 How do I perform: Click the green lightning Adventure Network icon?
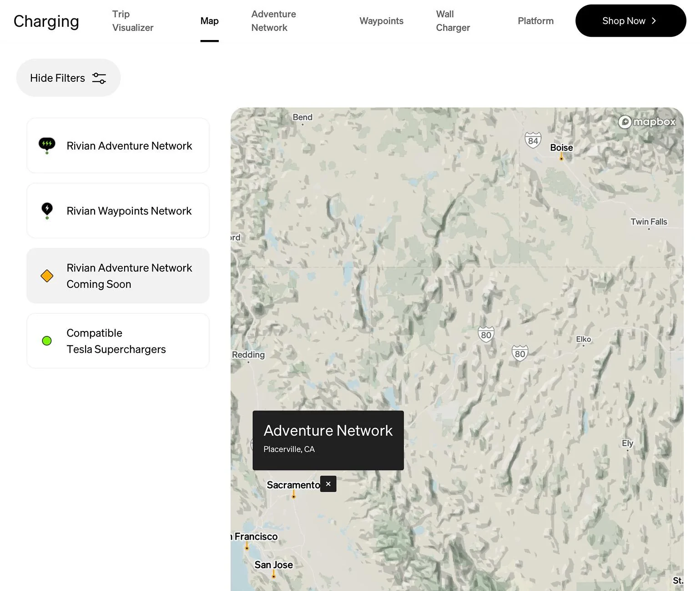click(x=47, y=145)
